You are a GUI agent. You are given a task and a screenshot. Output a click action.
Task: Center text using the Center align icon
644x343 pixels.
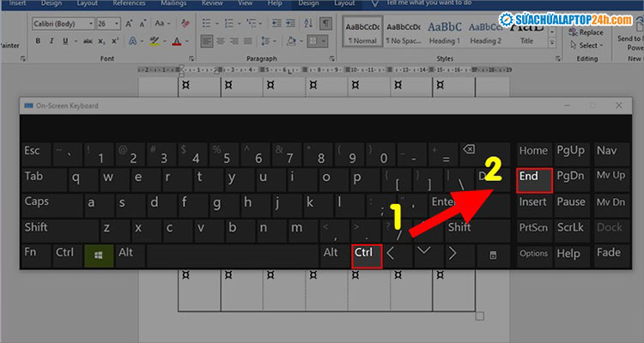click(221, 41)
